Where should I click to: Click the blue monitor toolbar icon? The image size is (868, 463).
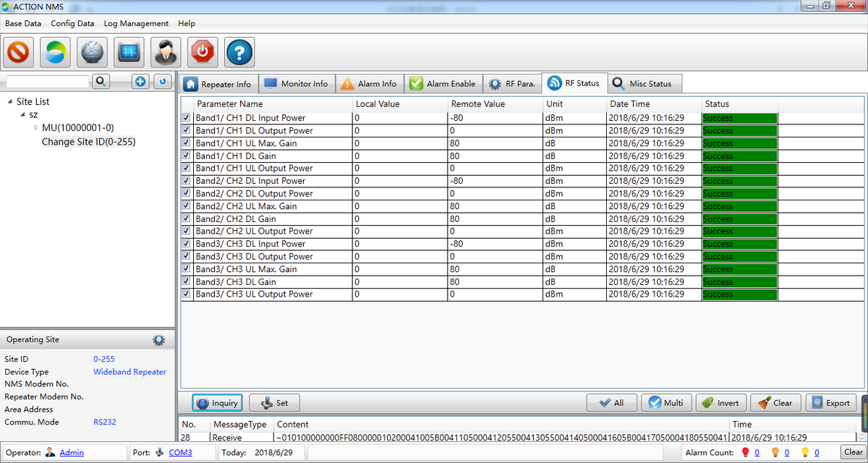[129, 52]
